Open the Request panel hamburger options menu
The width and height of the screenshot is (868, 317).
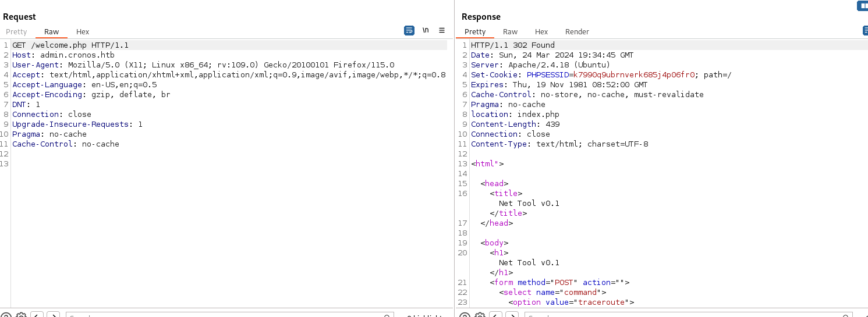pos(442,30)
